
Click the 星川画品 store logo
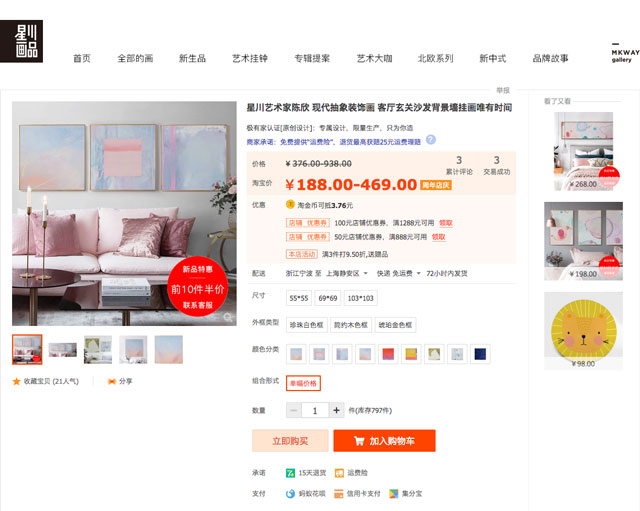21,41
